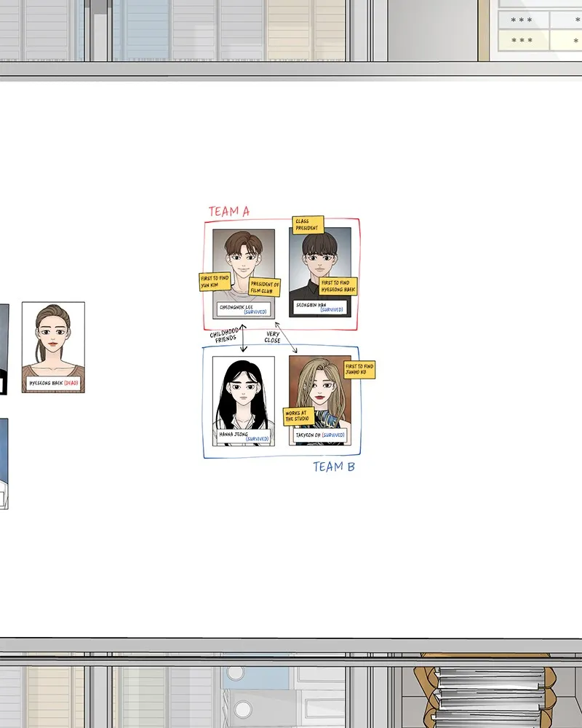Select Taeyeon Oh's portrait photo

coord(320,400)
